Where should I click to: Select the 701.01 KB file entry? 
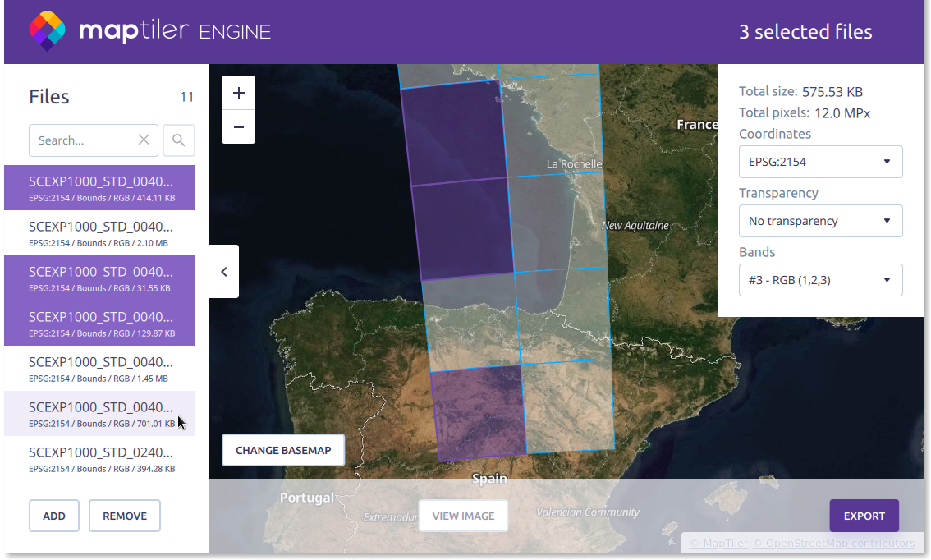coord(99,414)
